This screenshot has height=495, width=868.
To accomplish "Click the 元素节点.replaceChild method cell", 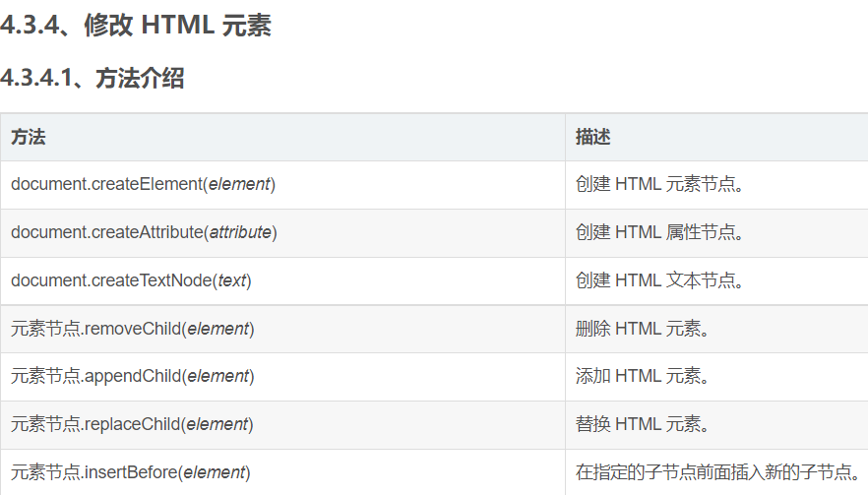I will point(133,424).
